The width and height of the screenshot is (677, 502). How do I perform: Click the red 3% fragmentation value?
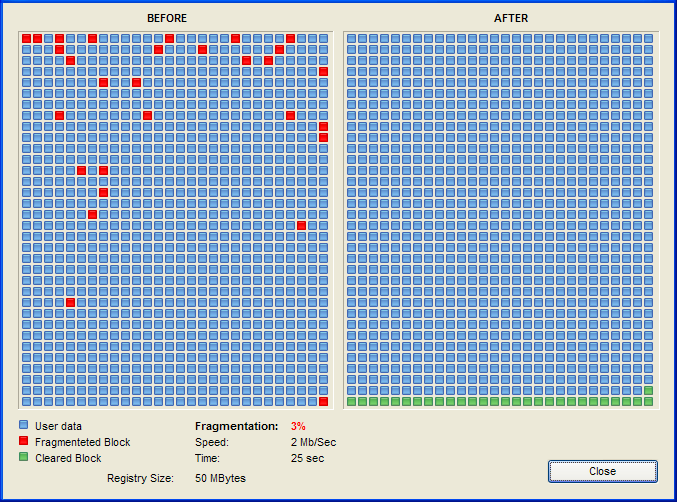298,426
